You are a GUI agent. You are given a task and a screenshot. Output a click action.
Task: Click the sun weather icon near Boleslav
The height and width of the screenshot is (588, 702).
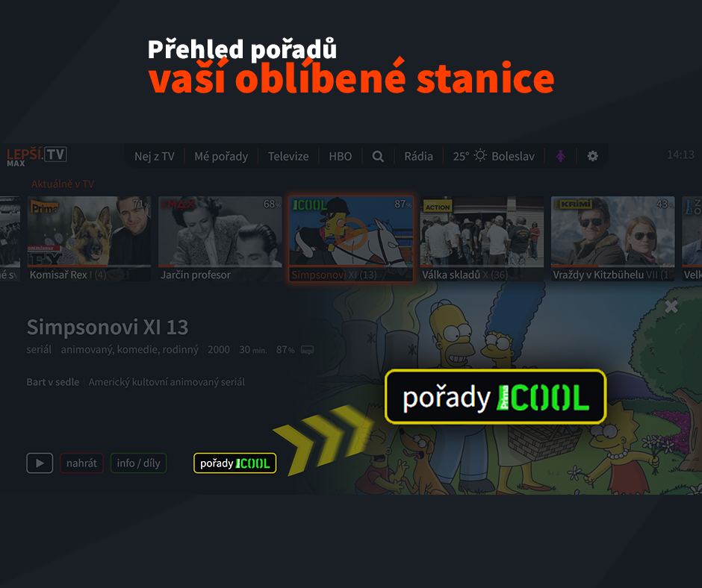point(480,155)
